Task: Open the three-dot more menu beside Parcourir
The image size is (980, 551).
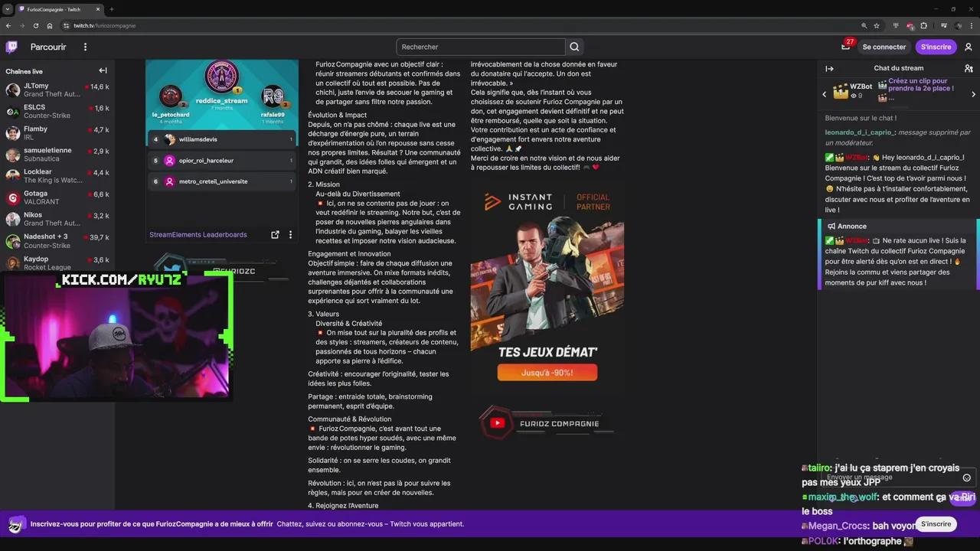Action: (85, 47)
